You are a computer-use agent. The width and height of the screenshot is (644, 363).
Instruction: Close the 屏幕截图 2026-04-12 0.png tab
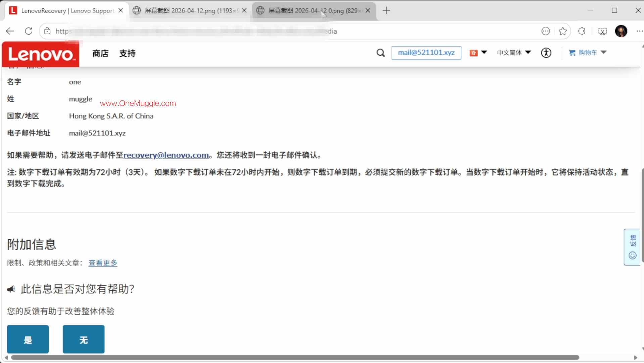[368, 11]
